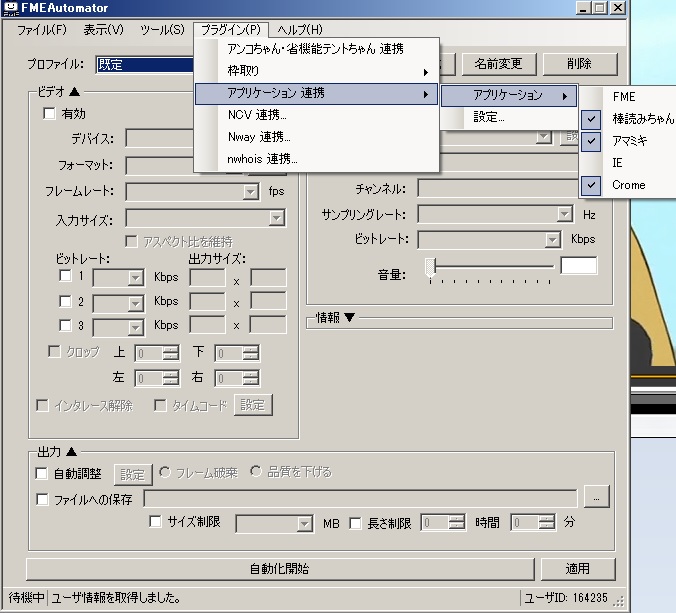Click the 時間 spinner arrows

click(457, 522)
